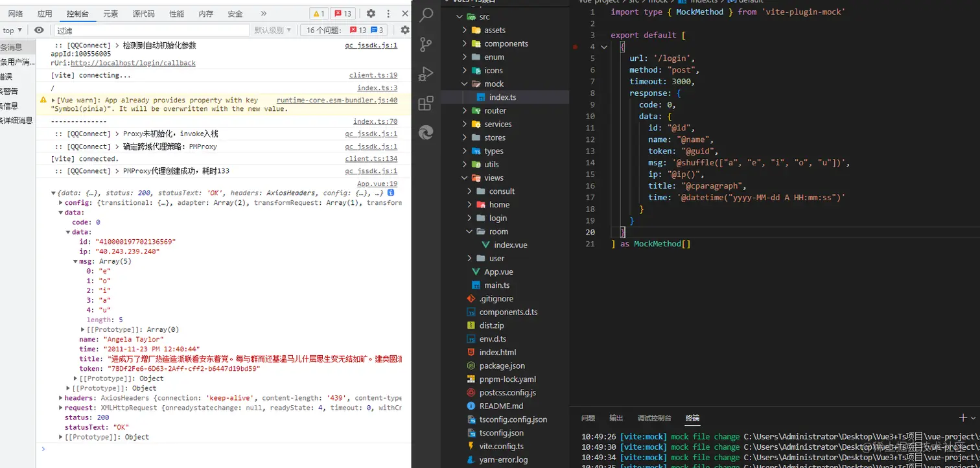Viewport: 980px width, 468px height.
Task: Open Run and Debug view icon
Action: tap(426, 73)
